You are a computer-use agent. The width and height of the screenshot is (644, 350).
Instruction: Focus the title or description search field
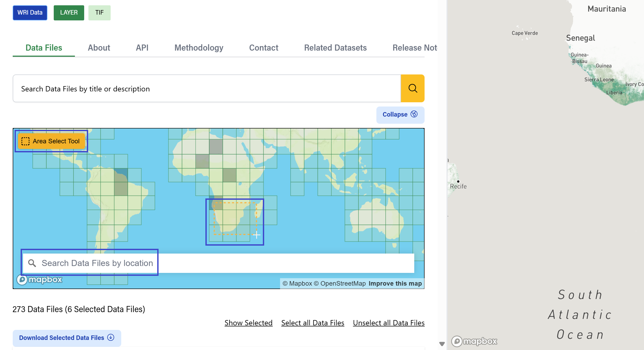coord(206,88)
